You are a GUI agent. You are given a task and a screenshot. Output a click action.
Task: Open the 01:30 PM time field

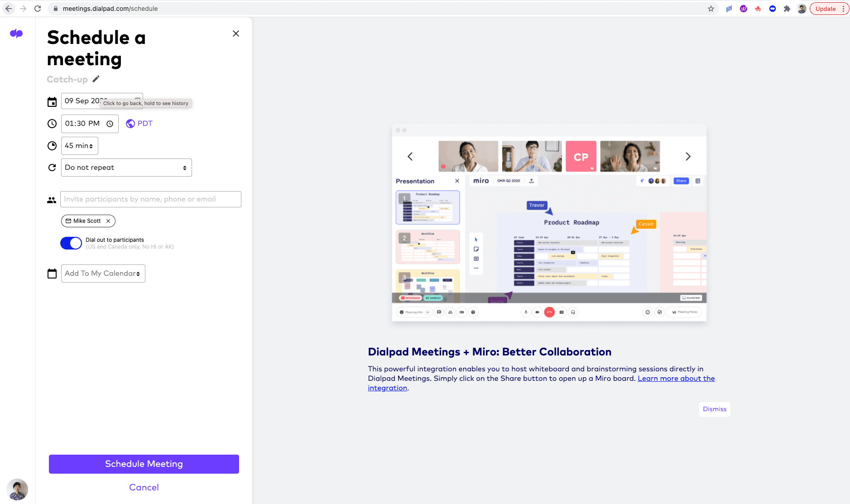click(89, 124)
